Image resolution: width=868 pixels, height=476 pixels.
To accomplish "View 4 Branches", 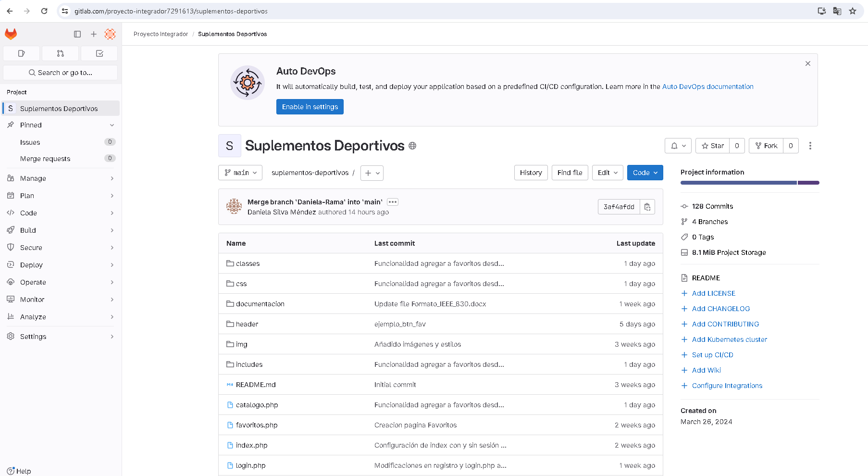I will tap(710, 222).
